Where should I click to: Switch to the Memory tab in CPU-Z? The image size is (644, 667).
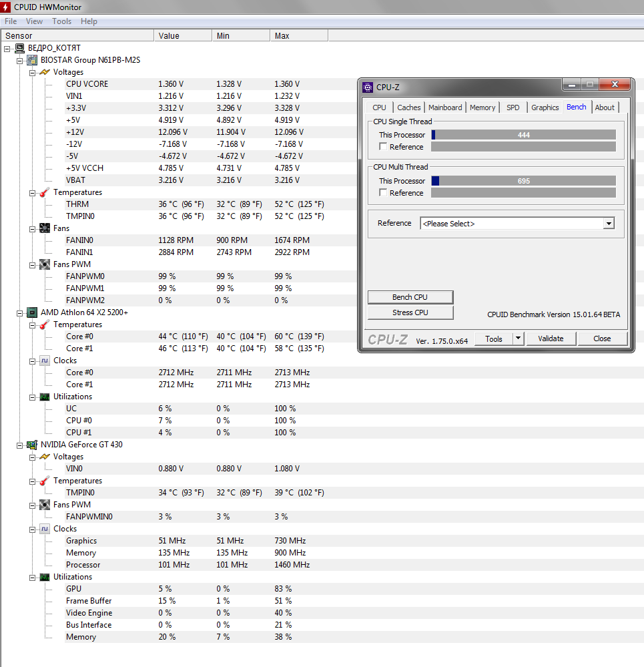pyautogui.click(x=482, y=107)
